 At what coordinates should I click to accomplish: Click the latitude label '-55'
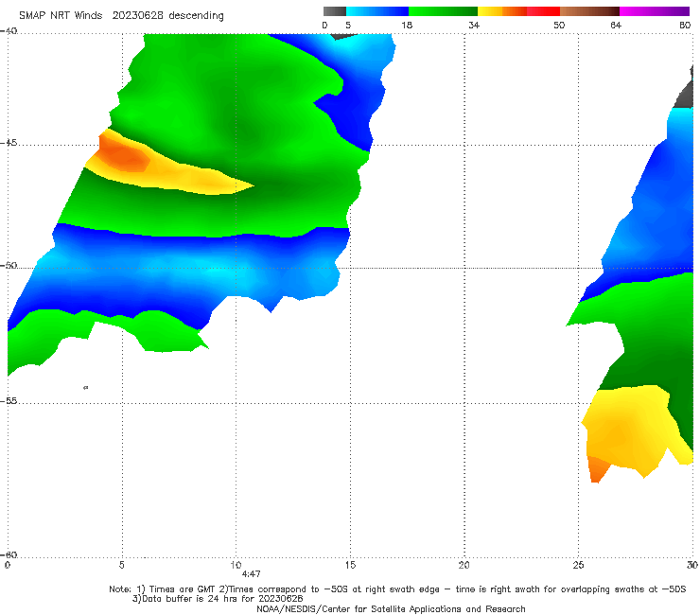(9, 401)
